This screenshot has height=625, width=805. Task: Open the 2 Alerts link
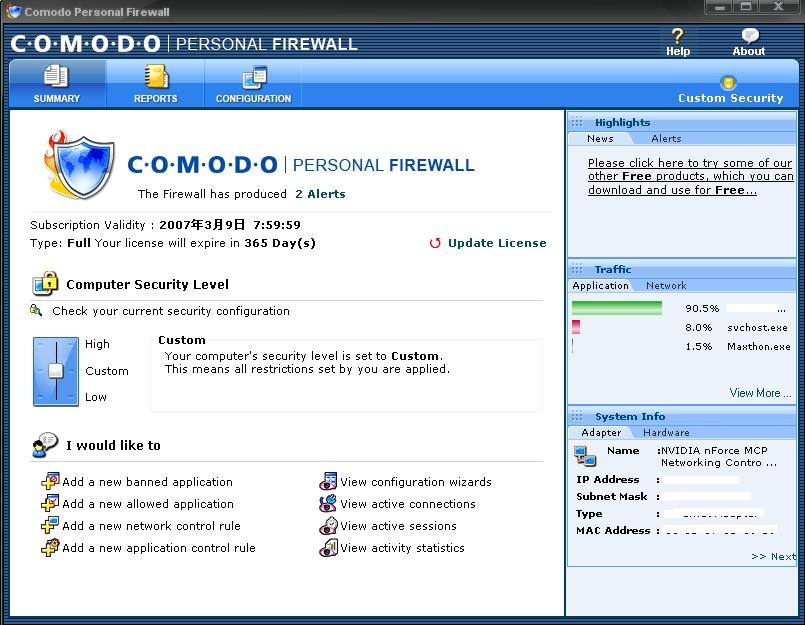[320, 194]
